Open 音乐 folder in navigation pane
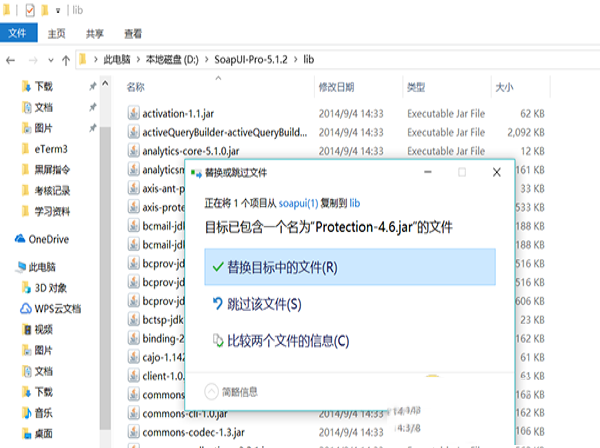 38,413
